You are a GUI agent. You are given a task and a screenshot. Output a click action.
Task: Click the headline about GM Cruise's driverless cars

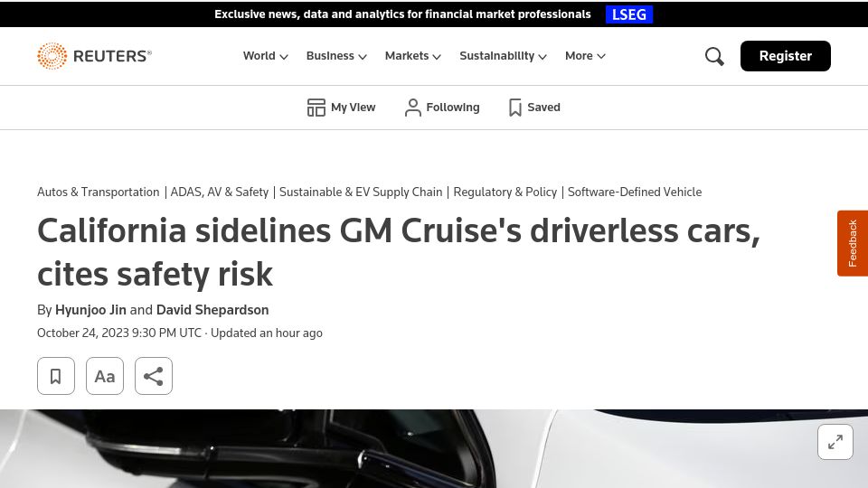(399, 252)
